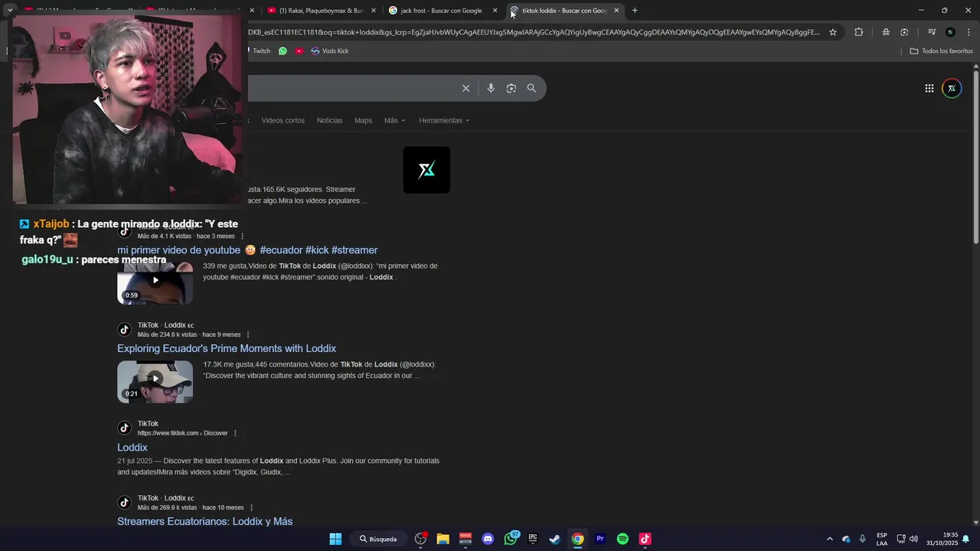Close the jack frost tab
The width and height of the screenshot is (980, 551).
(495, 11)
